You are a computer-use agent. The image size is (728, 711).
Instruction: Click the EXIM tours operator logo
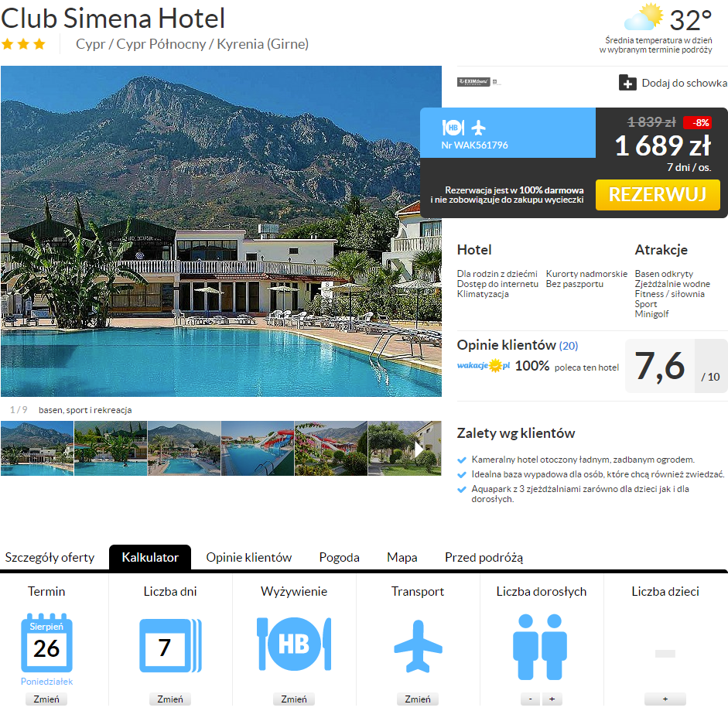(x=473, y=82)
